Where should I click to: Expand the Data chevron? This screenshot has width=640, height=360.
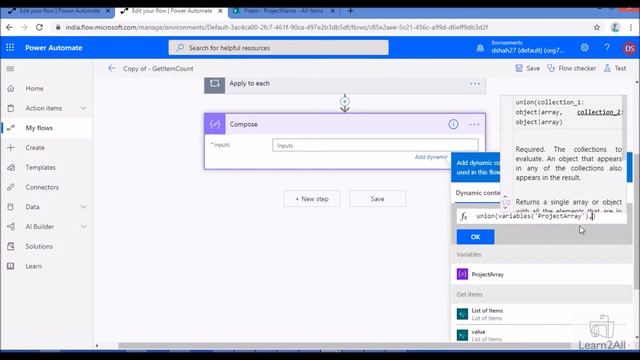83,207
